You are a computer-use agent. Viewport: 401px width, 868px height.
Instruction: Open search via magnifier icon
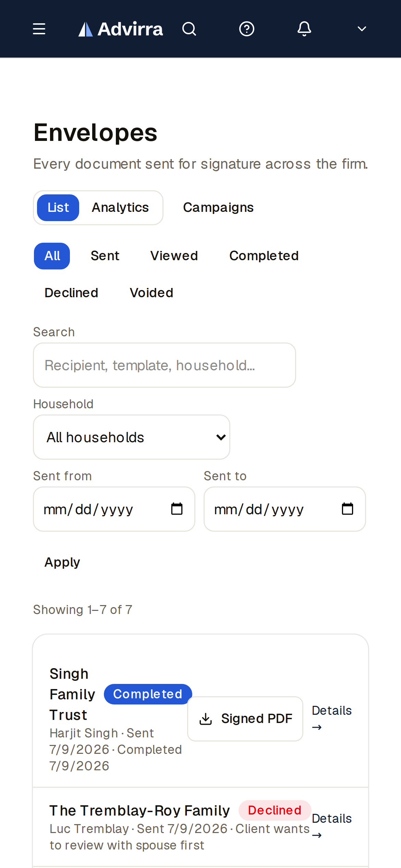pos(189,29)
